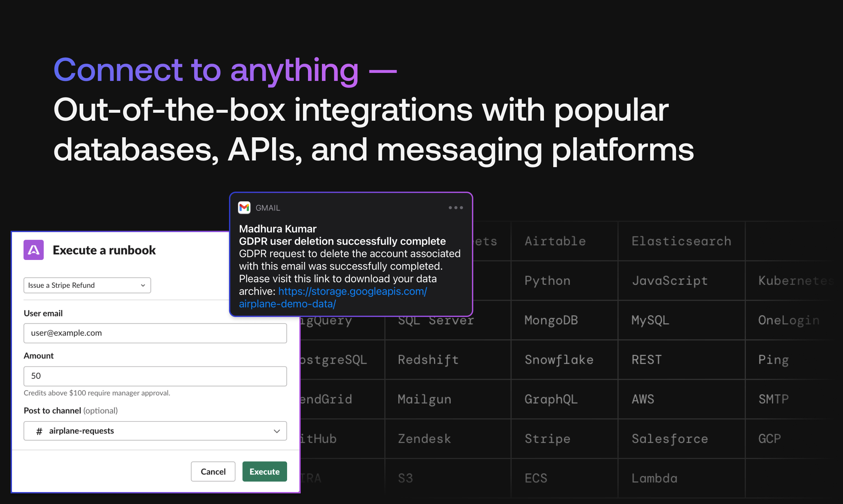The image size is (843, 504).
Task: Click the green Execute button
Action: (265, 472)
